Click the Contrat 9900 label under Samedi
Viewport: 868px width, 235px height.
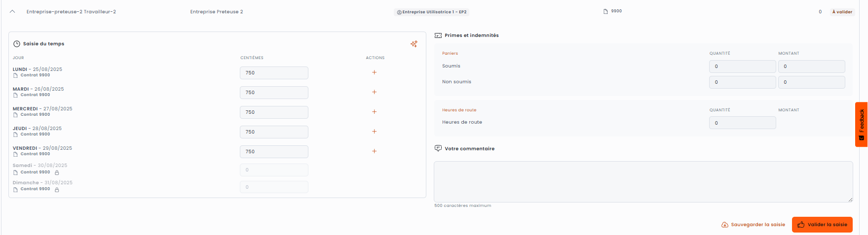coord(35,172)
